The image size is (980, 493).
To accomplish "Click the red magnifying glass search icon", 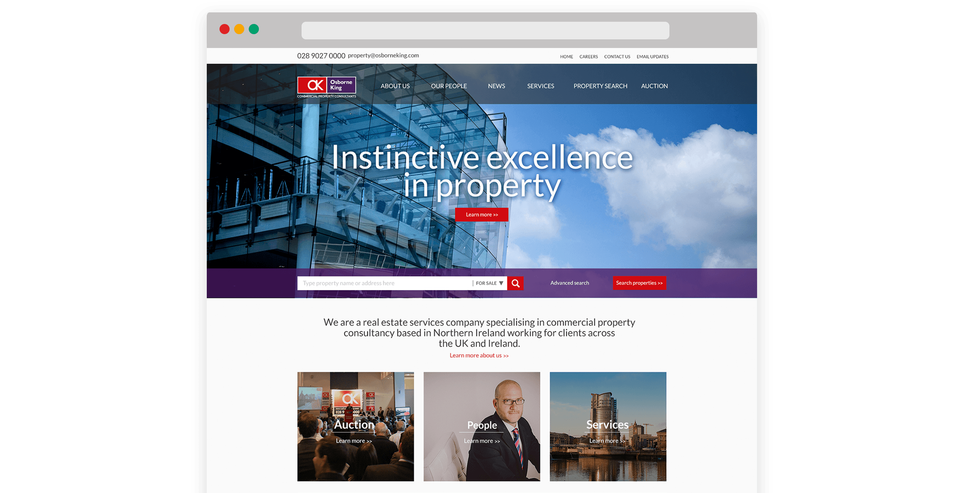I will pos(515,283).
